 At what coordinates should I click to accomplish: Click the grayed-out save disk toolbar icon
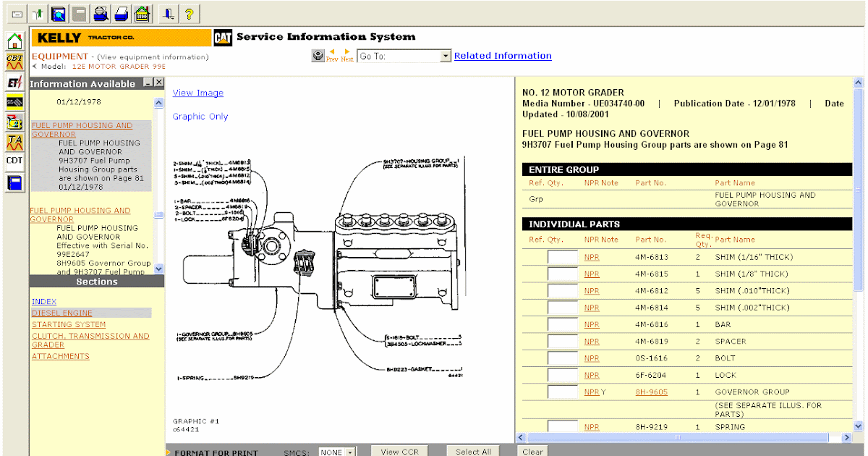click(80, 13)
